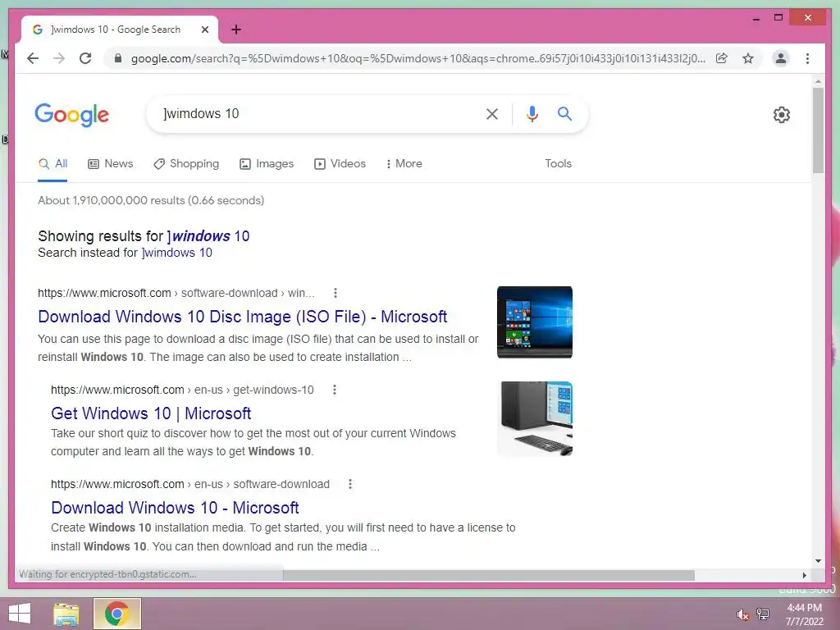The width and height of the screenshot is (840, 630).
Task: Open options for Get Windows 10 result
Action: [x=335, y=390]
